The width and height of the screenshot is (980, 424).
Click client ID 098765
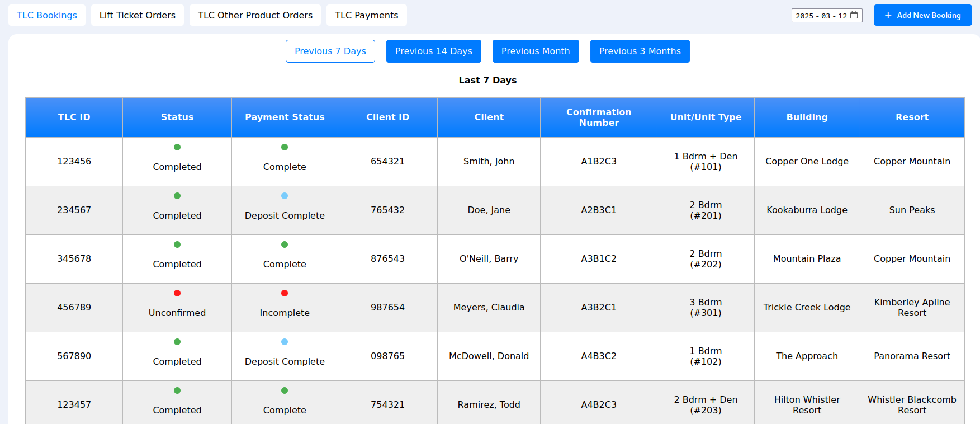pos(388,356)
